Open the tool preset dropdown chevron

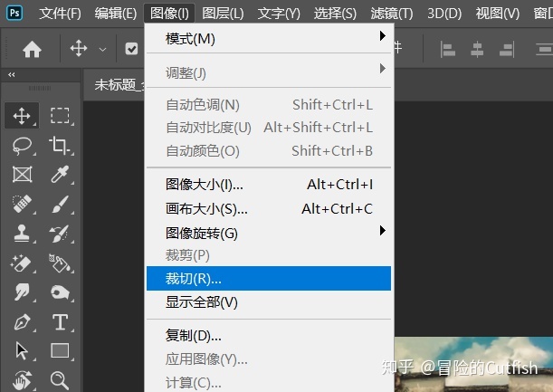tap(102, 50)
